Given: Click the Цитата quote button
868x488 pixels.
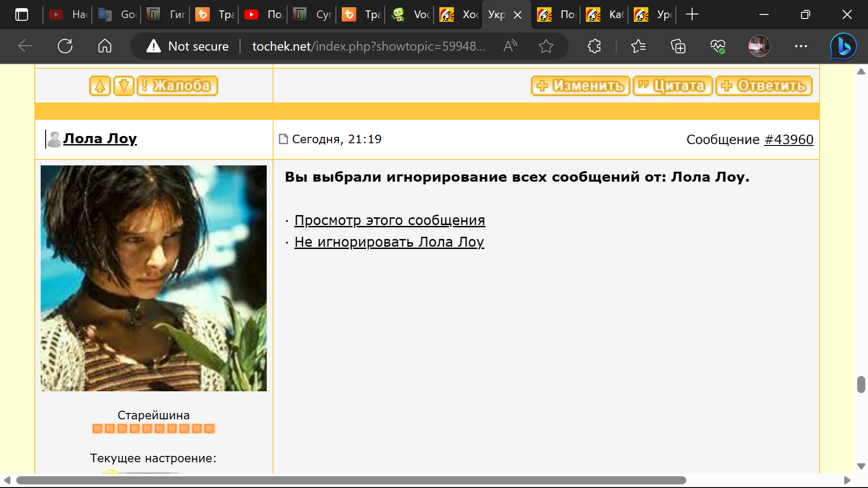Looking at the screenshot, I should 673,85.
